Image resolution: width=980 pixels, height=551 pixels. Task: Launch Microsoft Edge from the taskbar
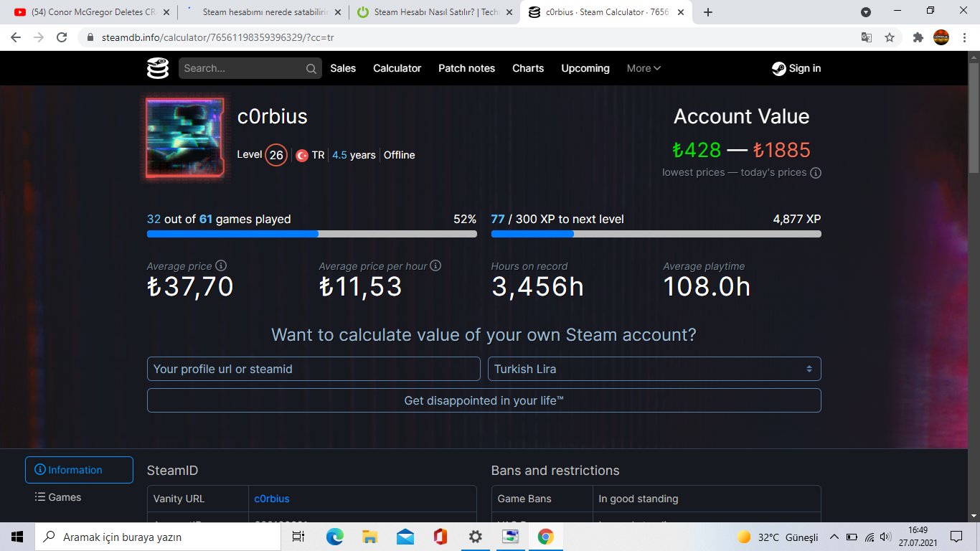click(x=335, y=537)
